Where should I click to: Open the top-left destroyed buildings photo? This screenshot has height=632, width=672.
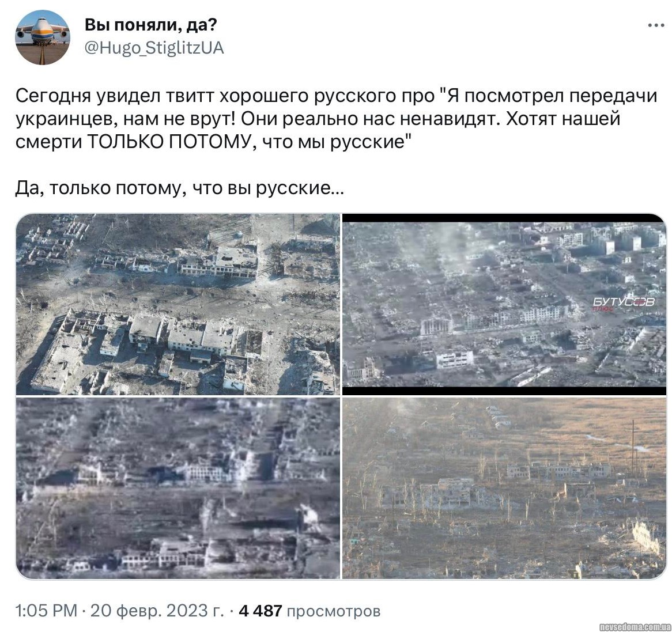pyautogui.click(x=178, y=304)
